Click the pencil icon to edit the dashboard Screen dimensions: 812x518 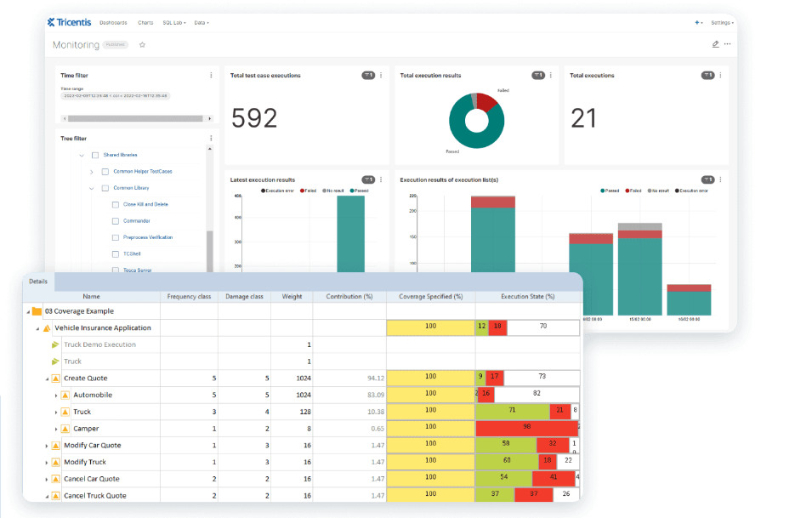click(x=715, y=43)
